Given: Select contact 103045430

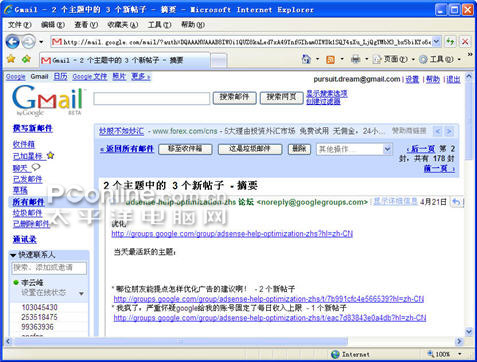Looking at the screenshot, I should tap(39, 307).
